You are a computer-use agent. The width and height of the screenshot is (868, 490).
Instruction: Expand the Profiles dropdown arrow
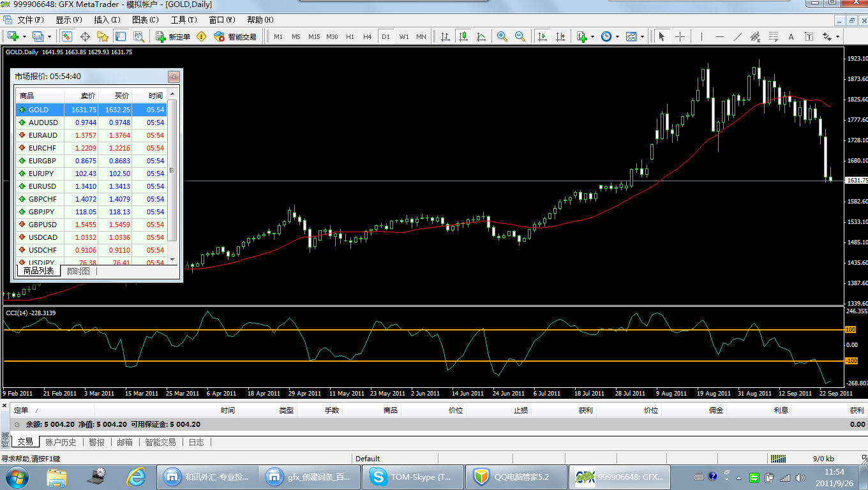[49, 36]
